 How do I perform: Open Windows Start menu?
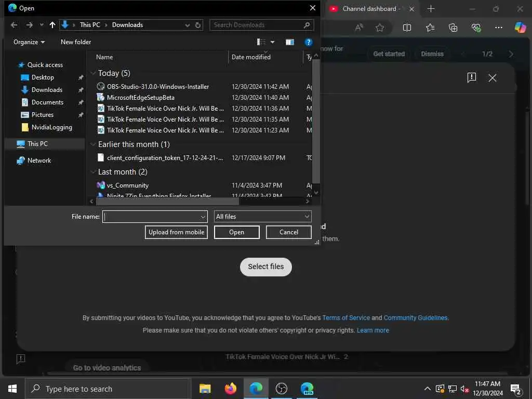(12, 389)
